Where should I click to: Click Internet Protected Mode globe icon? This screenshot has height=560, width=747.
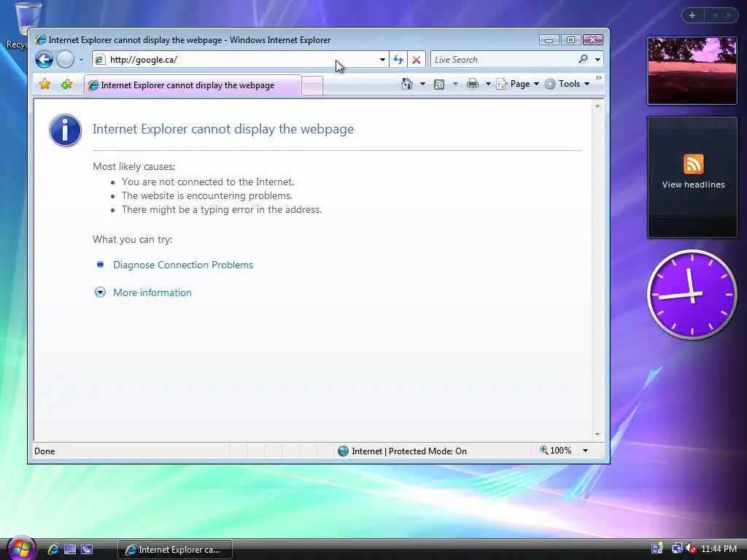pos(343,451)
